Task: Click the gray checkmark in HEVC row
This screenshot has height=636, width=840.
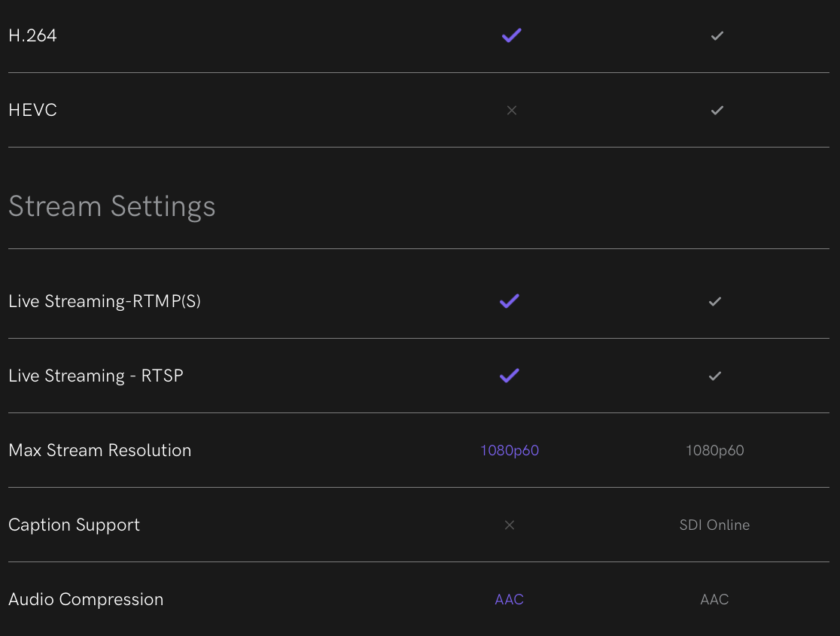Action: 717,111
